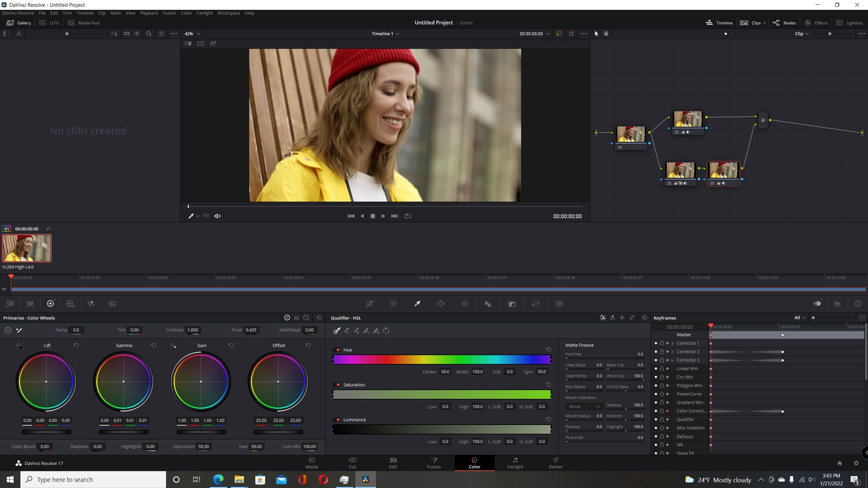Viewport: 868px width, 488px height.
Task: Open the Fairlight menu in menu bar
Action: coord(204,13)
